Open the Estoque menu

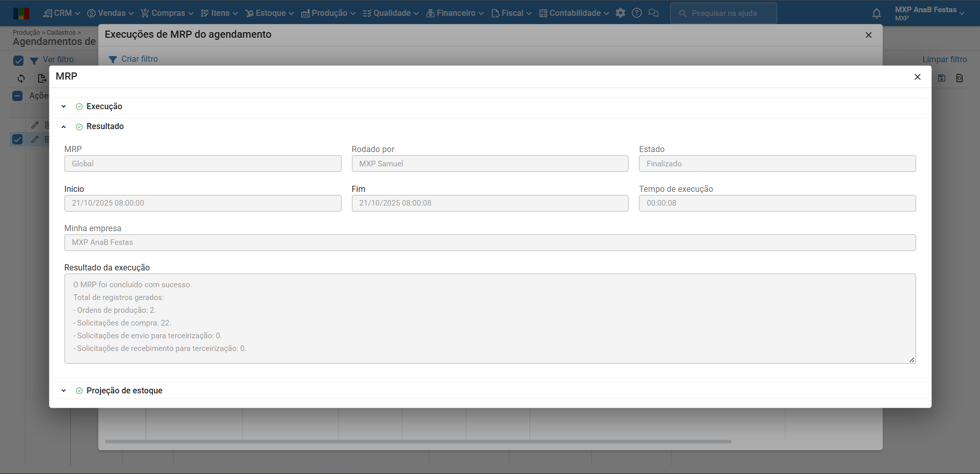(x=269, y=13)
